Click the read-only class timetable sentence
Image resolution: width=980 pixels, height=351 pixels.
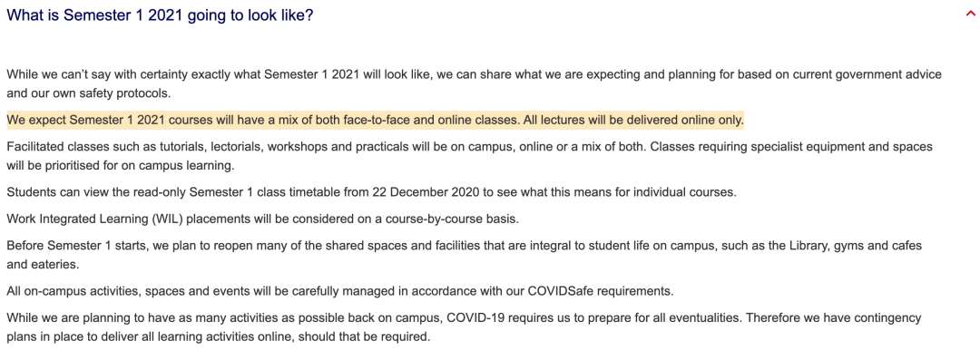click(x=372, y=191)
